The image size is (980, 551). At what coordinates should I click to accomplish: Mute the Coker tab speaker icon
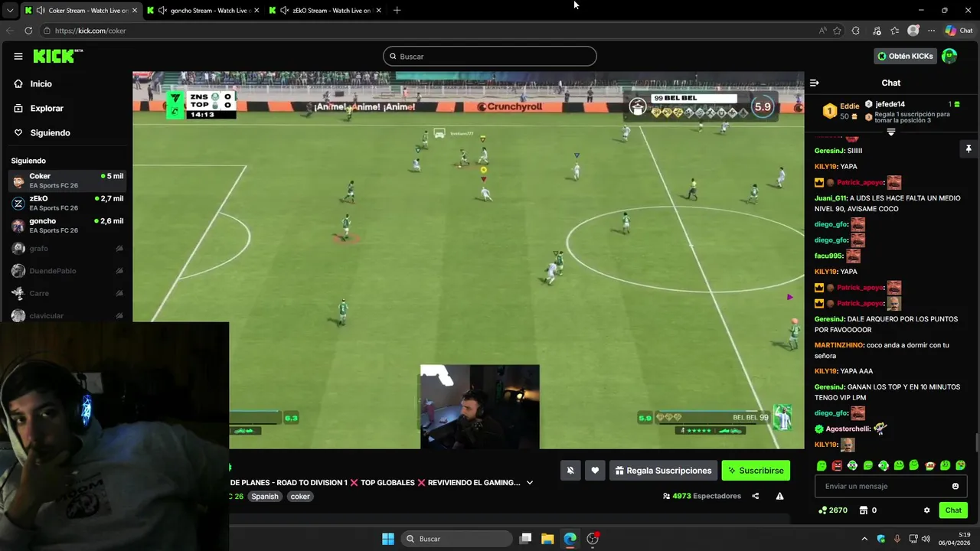click(40, 11)
